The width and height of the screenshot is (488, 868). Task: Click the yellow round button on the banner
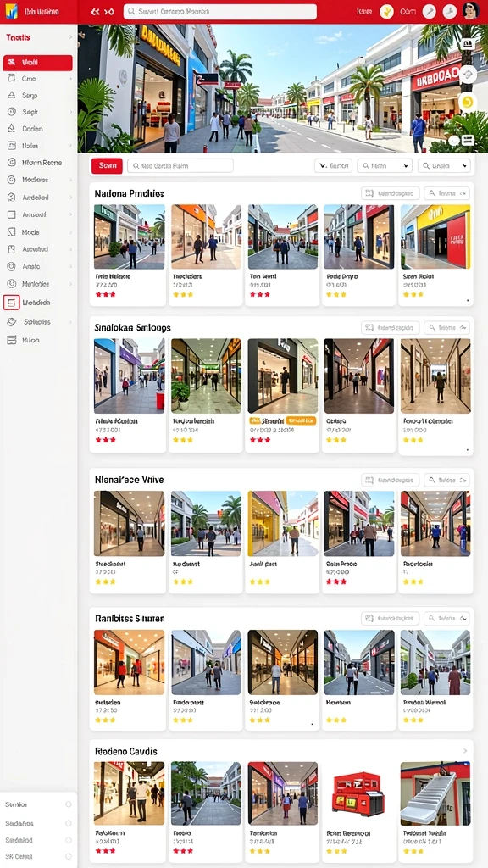click(468, 102)
